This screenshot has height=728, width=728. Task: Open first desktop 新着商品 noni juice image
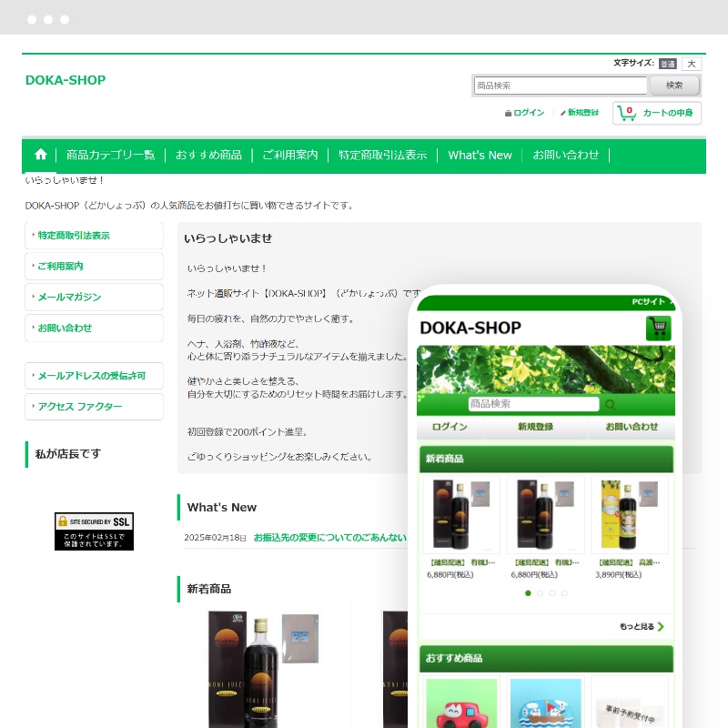pos(264,669)
